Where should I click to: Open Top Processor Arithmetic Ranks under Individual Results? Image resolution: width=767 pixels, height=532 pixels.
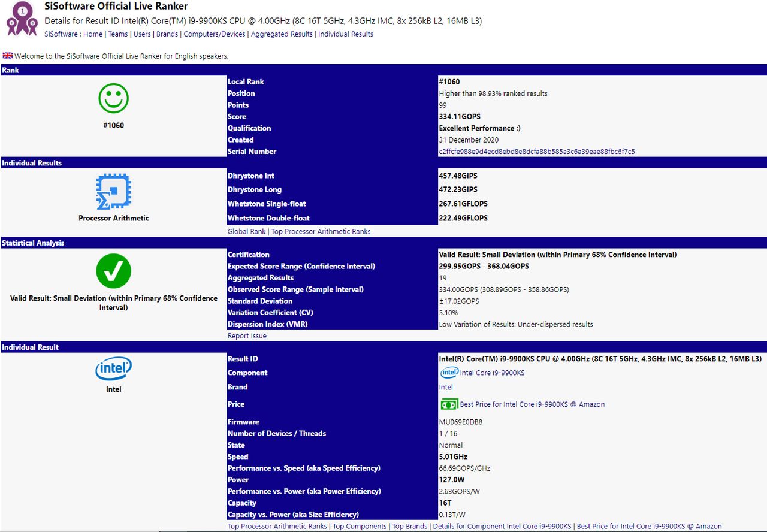[321, 231]
